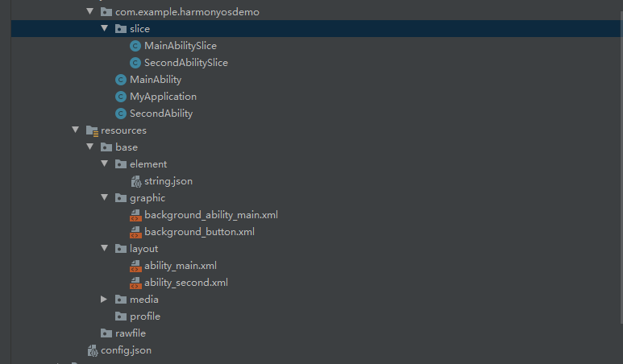Click the project tree vertical scrollbar
623x364 pixels.
pyautogui.click(x=621, y=167)
